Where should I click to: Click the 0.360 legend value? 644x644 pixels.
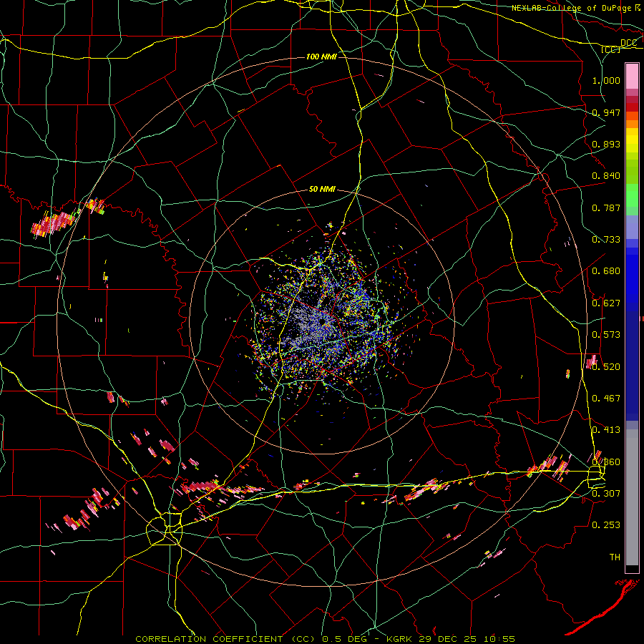click(606, 462)
